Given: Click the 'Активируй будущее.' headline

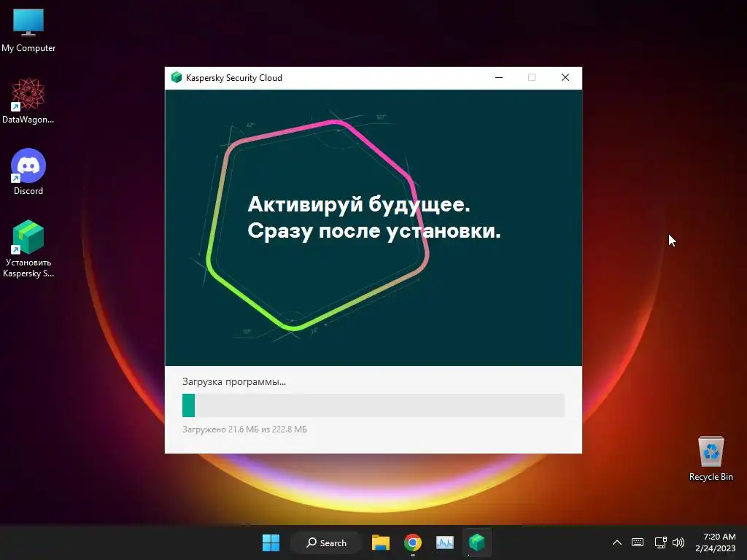Looking at the screenshot, I should [x=359, y=205].
